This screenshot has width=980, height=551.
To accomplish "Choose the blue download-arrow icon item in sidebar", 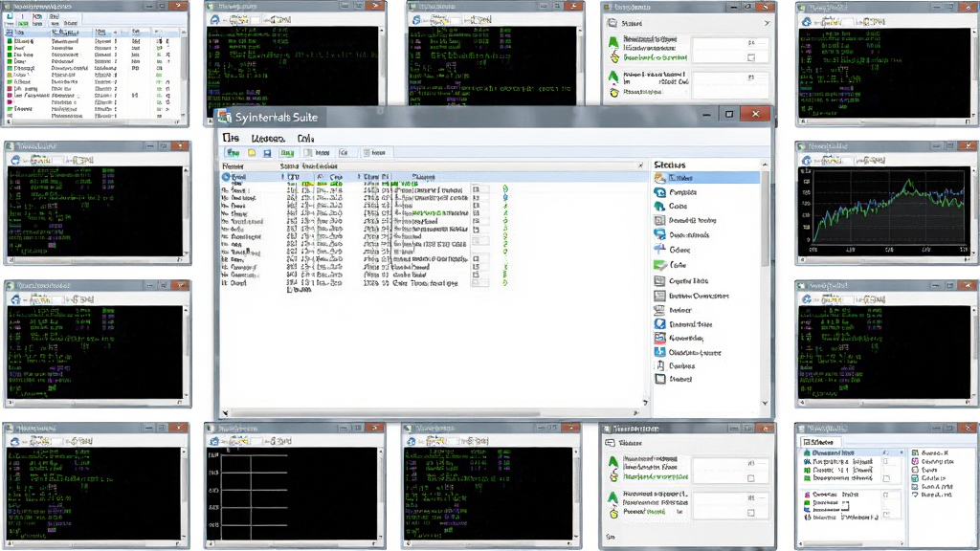I will pyautogui.click(x=659, y=352).
